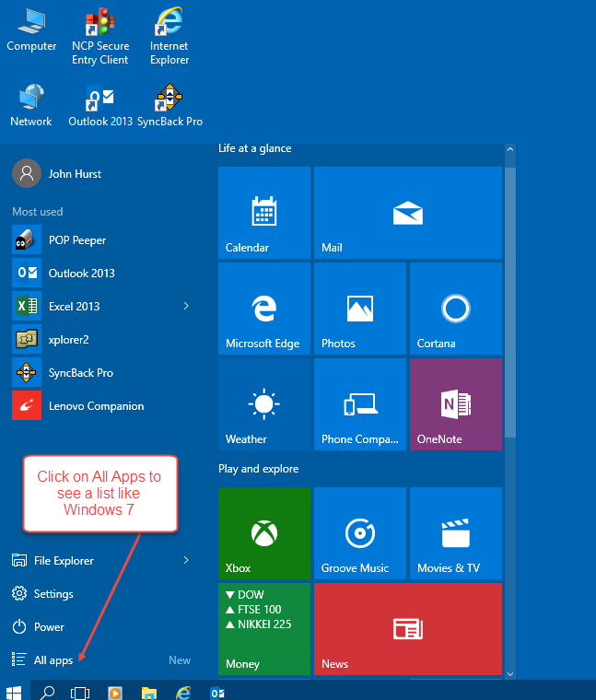
Task: Open Outlook 2013 from Most used list
Action: (101, 274)
